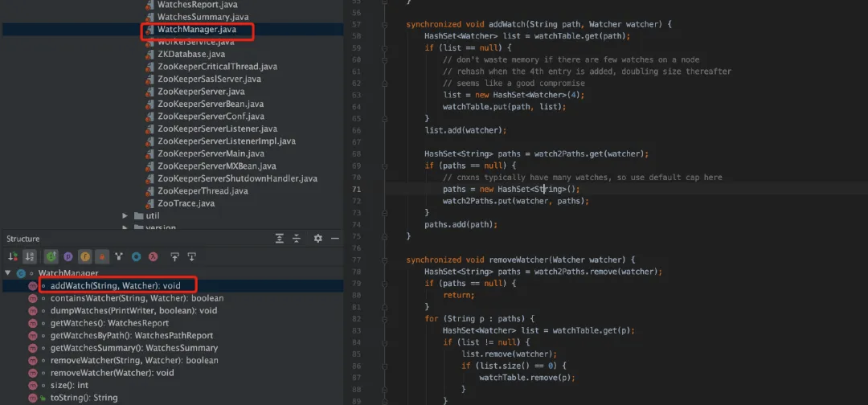Click the list.add(watcher) statement
Image resolution: width=868 pixels, height=405 pixels.
point(465,130)
